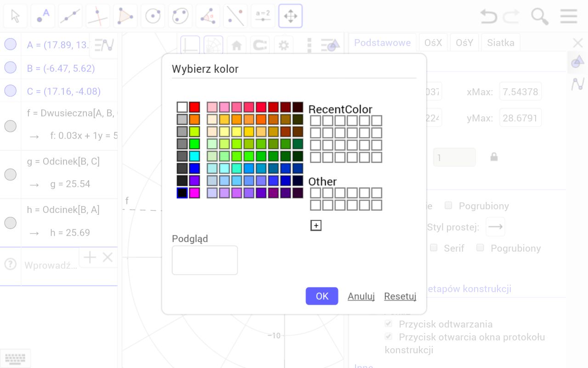This screenshot has width=588, height=368.
Task: Click the magnet point capturing icon
Action: 260,45
